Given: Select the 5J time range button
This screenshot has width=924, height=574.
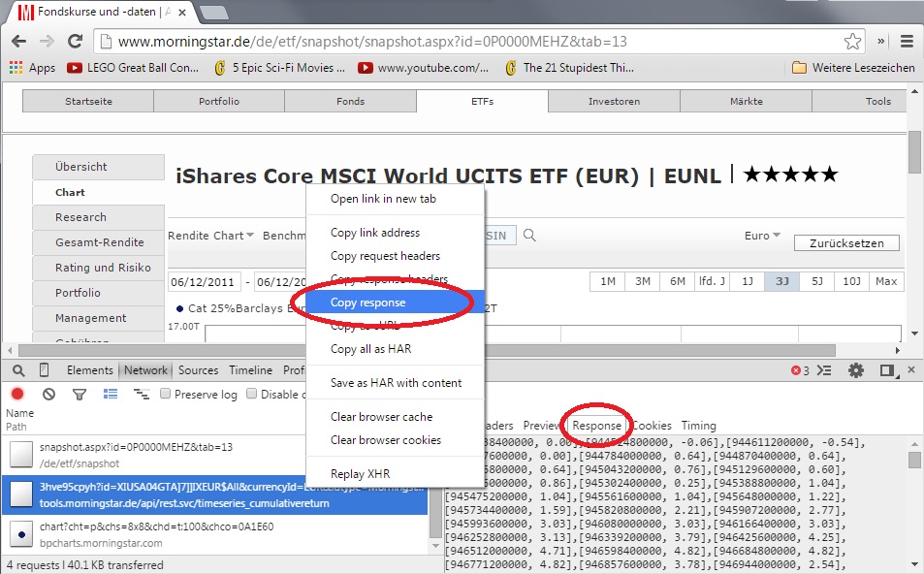Looking at the screenshot, I should tap(816, 281).
